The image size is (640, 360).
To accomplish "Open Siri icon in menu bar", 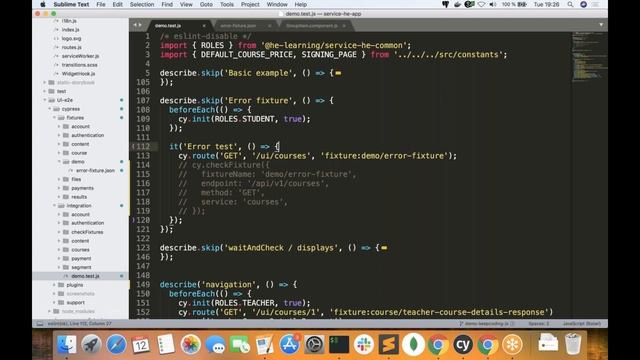I will coord(584,4).
